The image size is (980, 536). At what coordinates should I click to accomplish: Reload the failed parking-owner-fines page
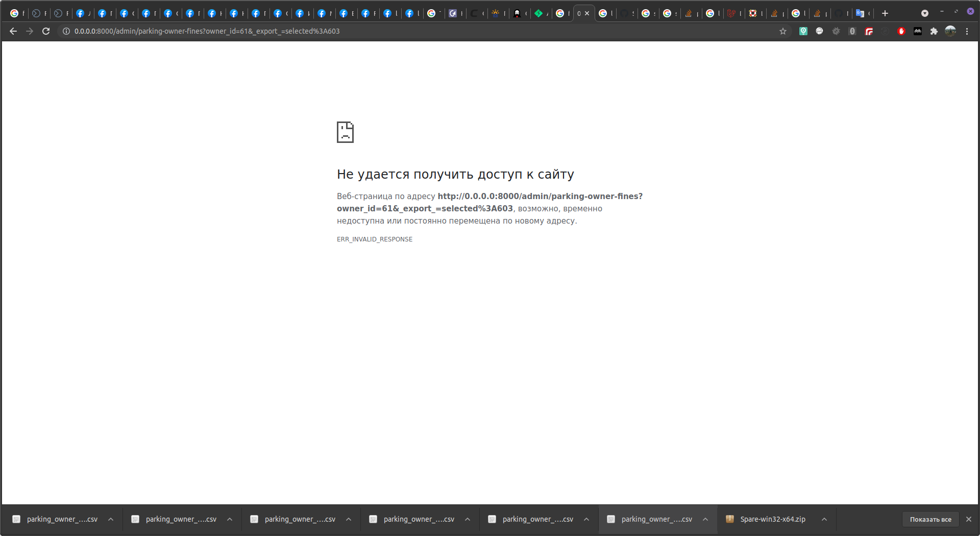pos(46,31)
